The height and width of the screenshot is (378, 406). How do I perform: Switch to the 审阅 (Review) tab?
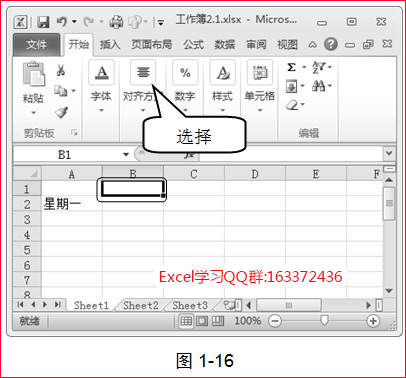256,44
